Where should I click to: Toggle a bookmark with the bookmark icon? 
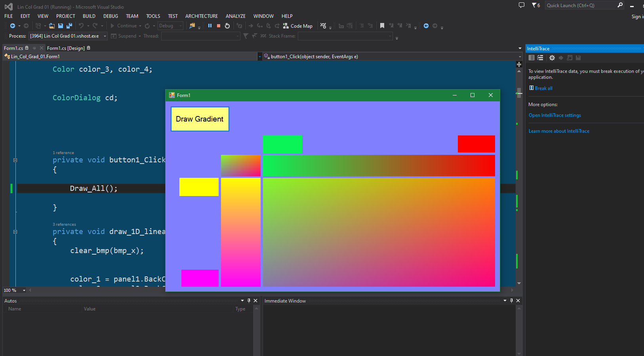[x=382, y=26]
